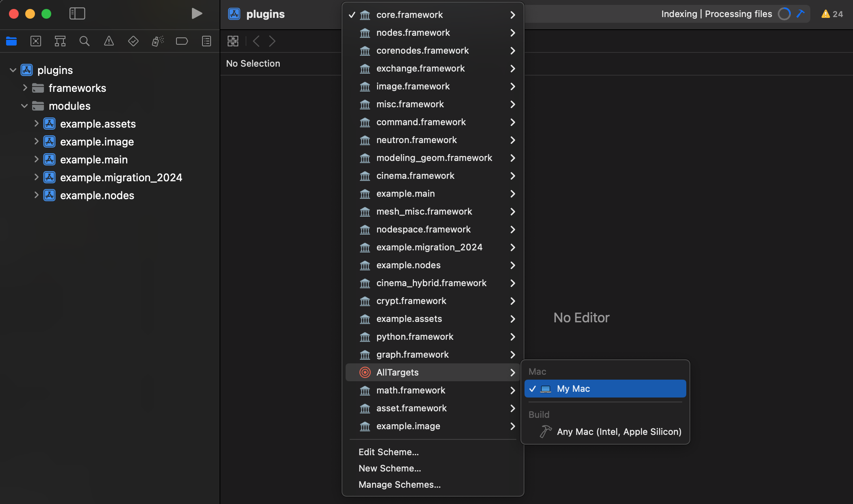Click Indexing | Processing files status
The height and width of the screenshot is (504, 853).
pyautogui.click(x=716, y=14)
